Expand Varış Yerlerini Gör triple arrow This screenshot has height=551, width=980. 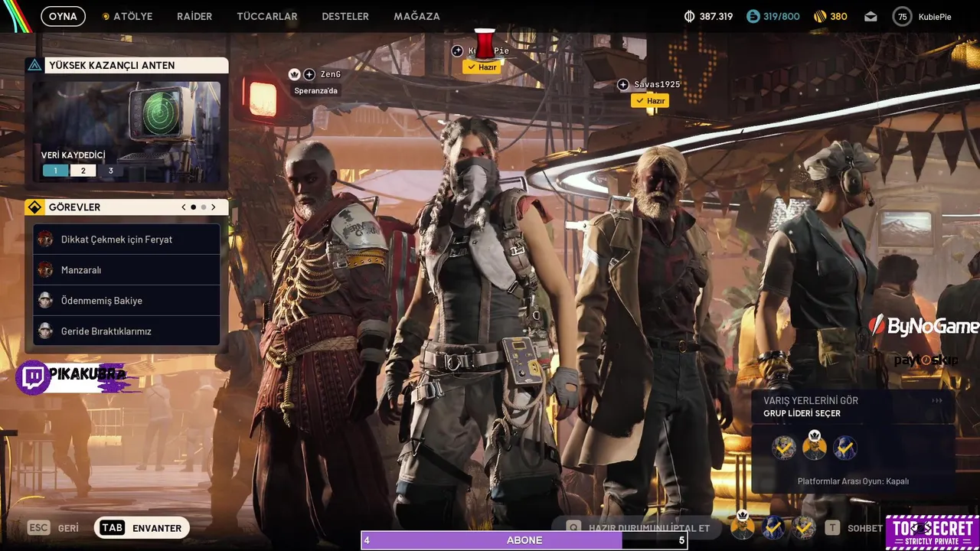[x=937, y=400]
